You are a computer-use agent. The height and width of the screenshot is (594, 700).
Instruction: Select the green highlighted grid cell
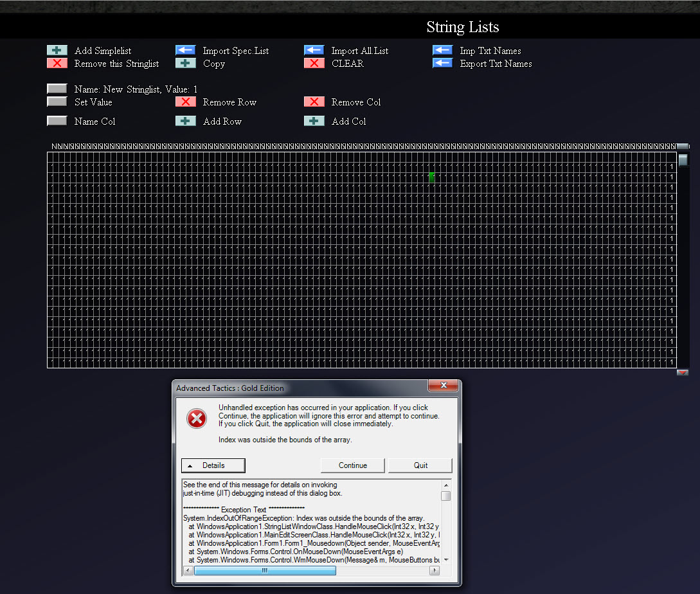[432, 177]
